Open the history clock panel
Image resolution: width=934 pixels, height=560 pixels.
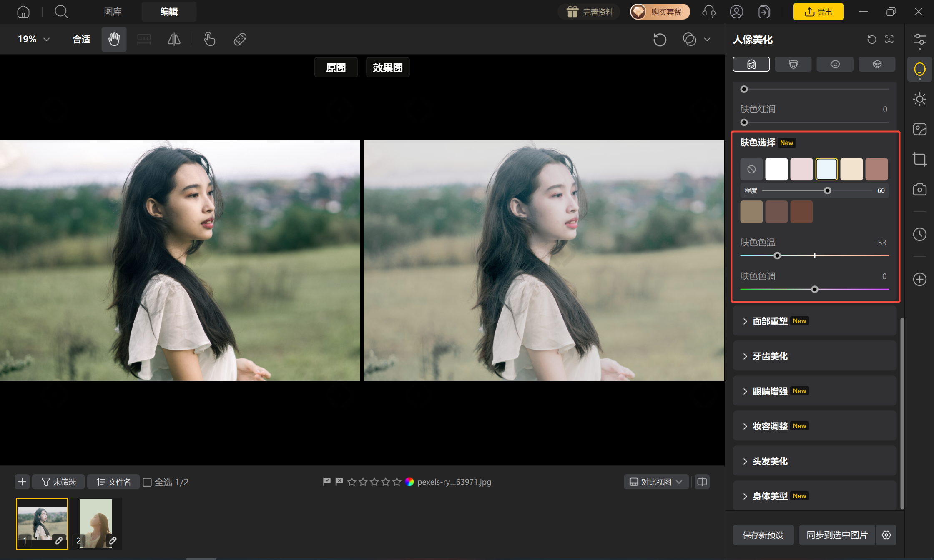919,234
